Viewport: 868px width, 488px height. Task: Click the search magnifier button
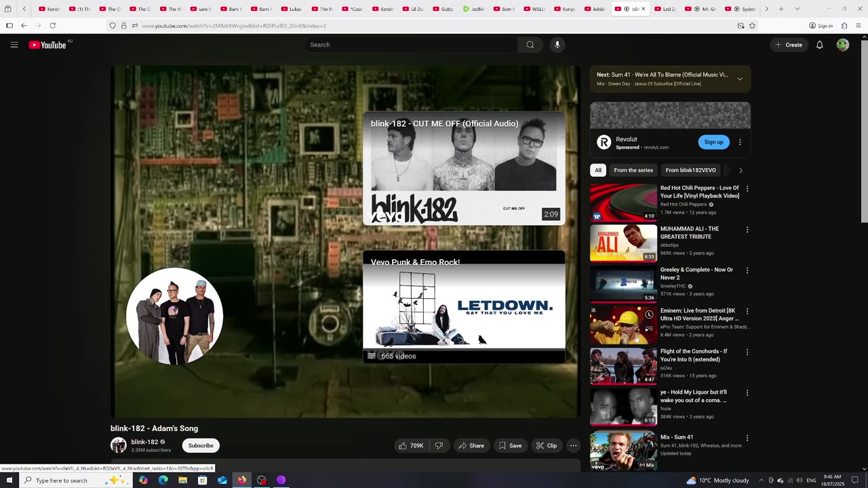coord(530,45)
